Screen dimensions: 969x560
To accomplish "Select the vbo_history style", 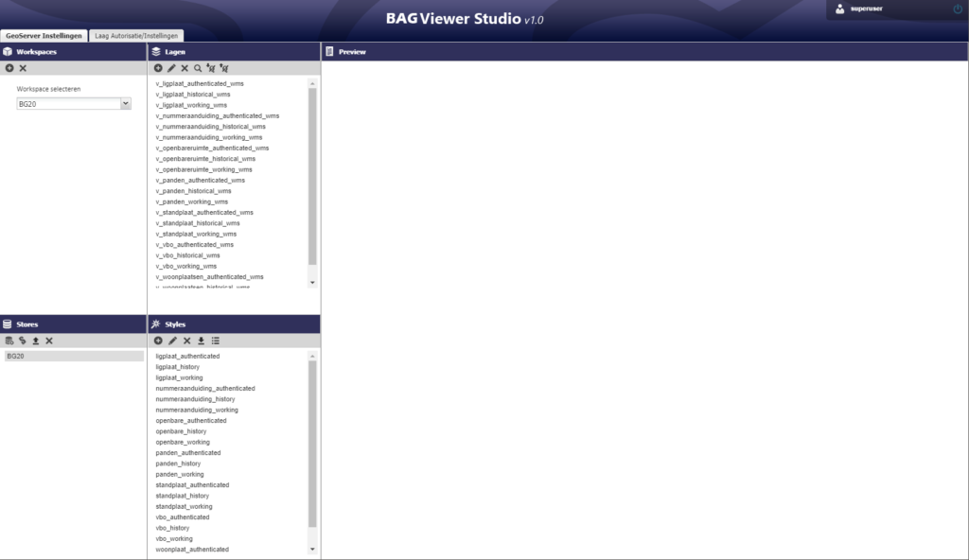I will (172, 528).
